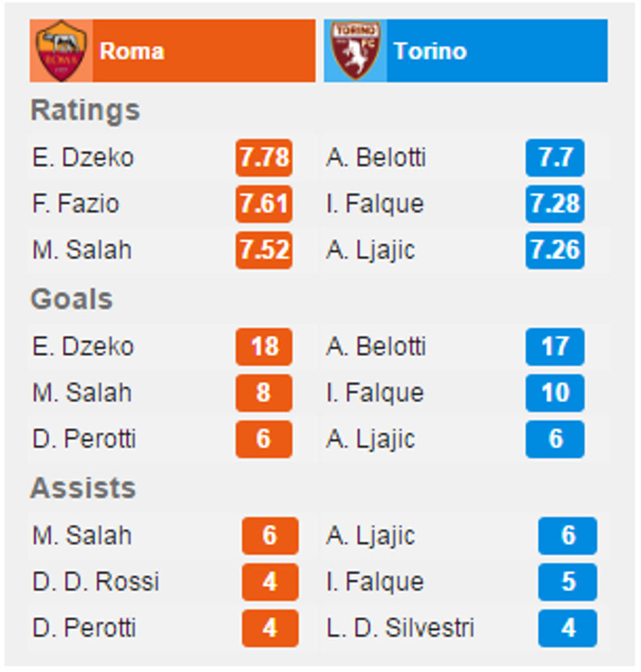Select Roma's orange team header
641x672 pixels.
point(183,51)
